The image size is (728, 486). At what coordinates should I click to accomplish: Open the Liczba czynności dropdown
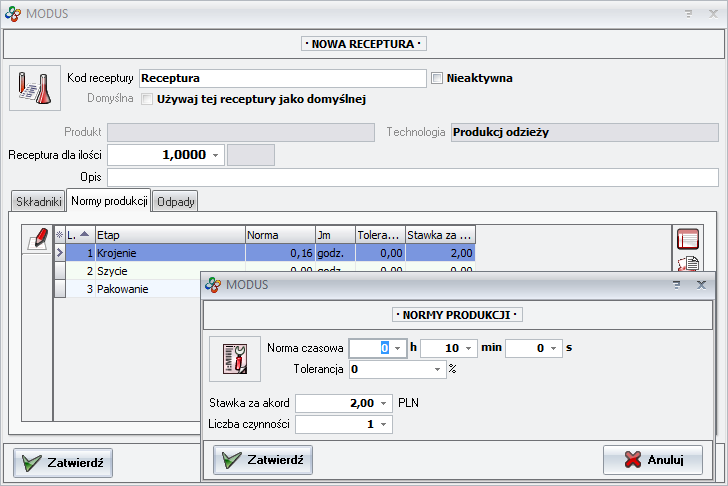[385, 424]
